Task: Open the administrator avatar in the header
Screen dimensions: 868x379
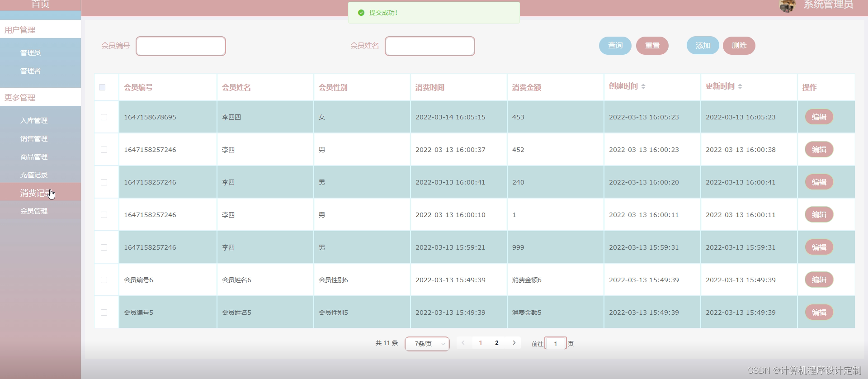Action: 787,6
